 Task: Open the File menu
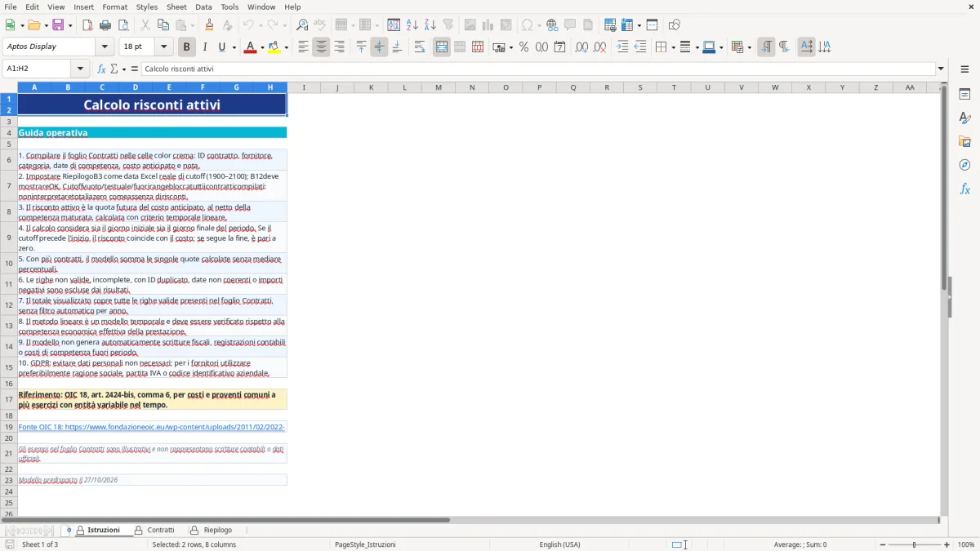(x=11, y=7)
